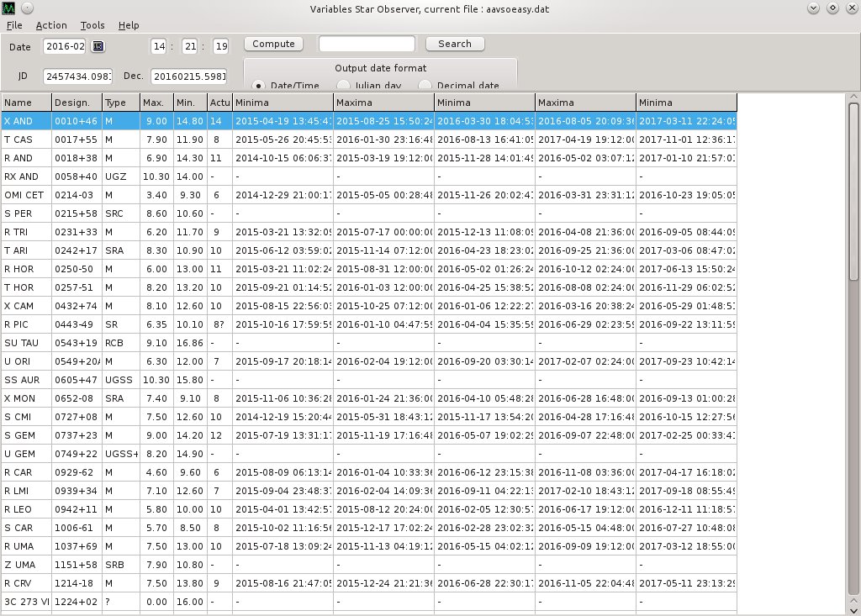Sort by the Type column header
The height and width of the screenshot is (616, 861).
121,103
